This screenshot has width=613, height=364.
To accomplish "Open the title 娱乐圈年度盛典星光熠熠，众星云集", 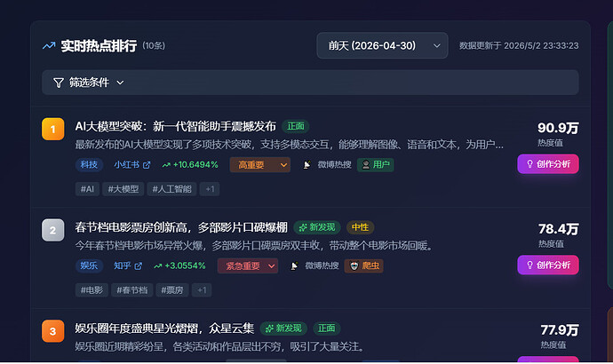I will (x=164, y=328).
